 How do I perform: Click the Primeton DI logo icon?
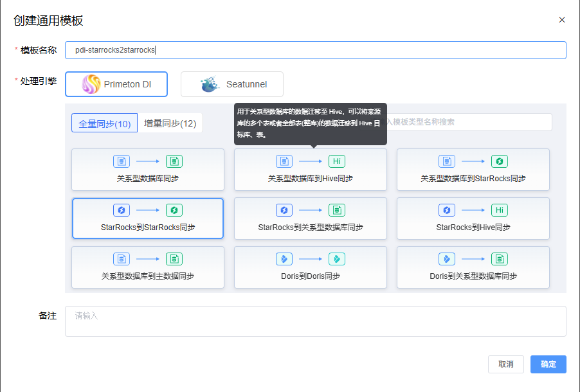click(91, 84)
